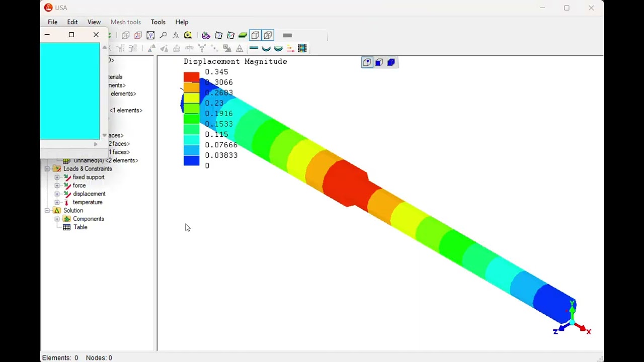The height and width of the screenshot is (362, 644).
Task: Click the Elements: 0 status bar text
Action: [x=60, y=358]
